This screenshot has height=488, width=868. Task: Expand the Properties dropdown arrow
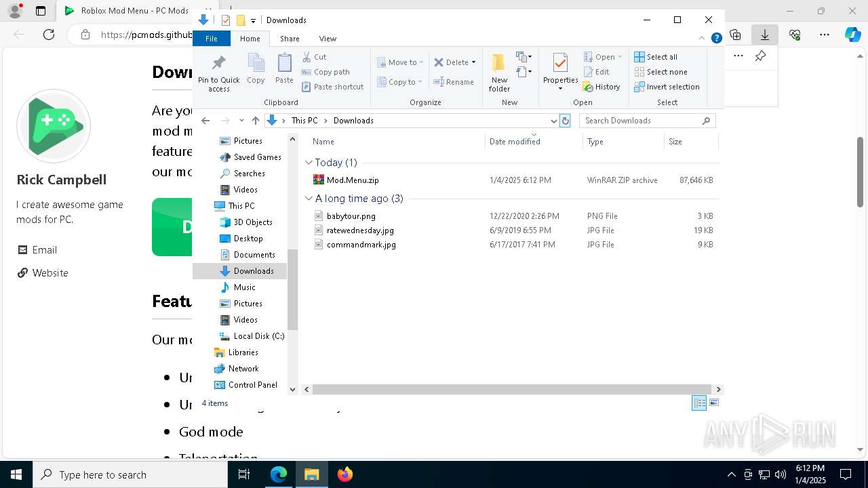560,89
